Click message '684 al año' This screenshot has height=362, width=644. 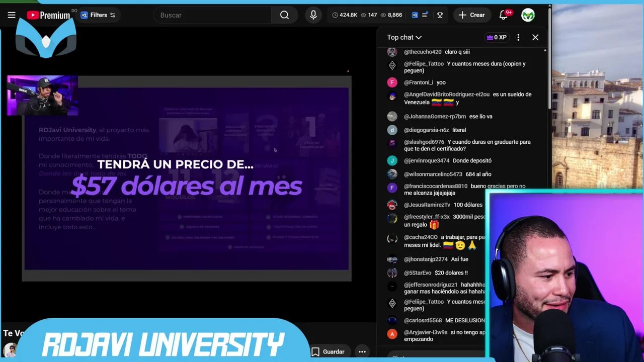478,174
